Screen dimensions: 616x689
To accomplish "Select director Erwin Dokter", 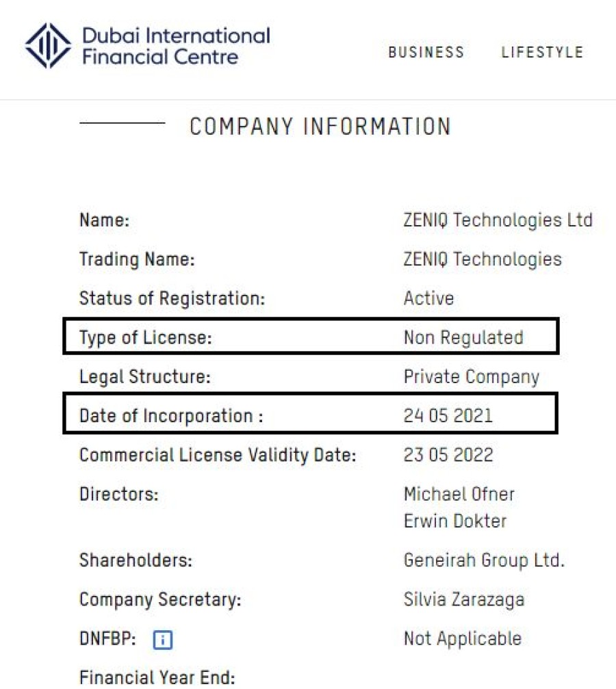I will click(x=455, y=521).
